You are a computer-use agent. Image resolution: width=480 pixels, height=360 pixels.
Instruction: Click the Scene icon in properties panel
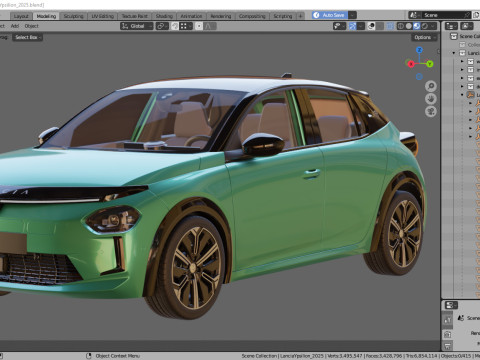click(x=461, y=318)
